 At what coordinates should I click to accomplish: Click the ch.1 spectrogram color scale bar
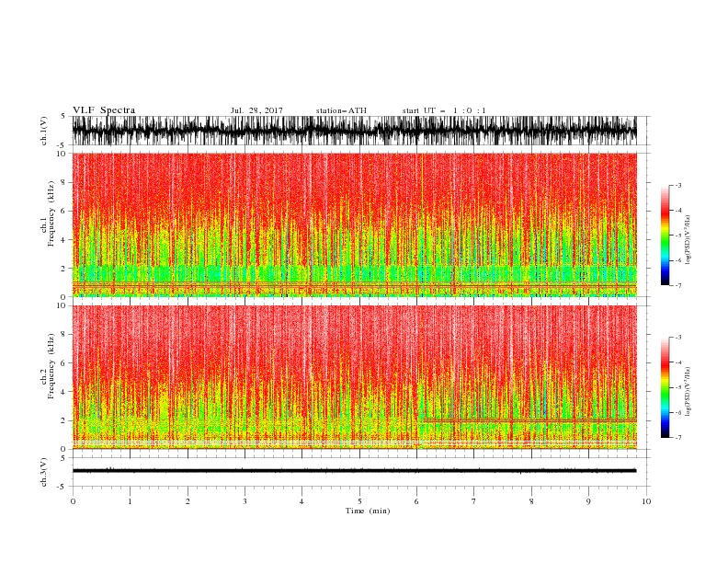click(665, 236)
